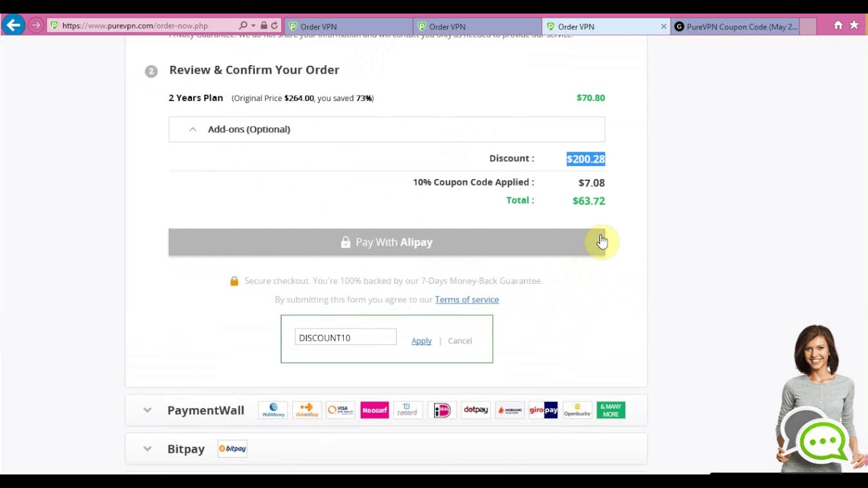This screenshot has width=868, height=488.
Task: Click the highlighted $200.28 discount value
Action: click(x=586, y=159)
